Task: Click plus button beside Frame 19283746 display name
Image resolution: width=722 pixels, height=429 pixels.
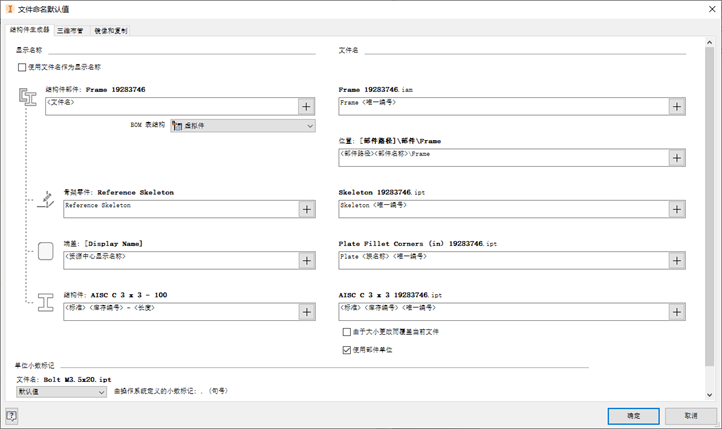Action: tap(307, 106)
